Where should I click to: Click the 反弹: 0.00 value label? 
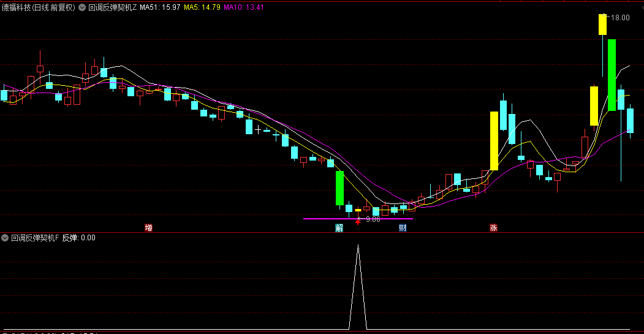(79, 238)
